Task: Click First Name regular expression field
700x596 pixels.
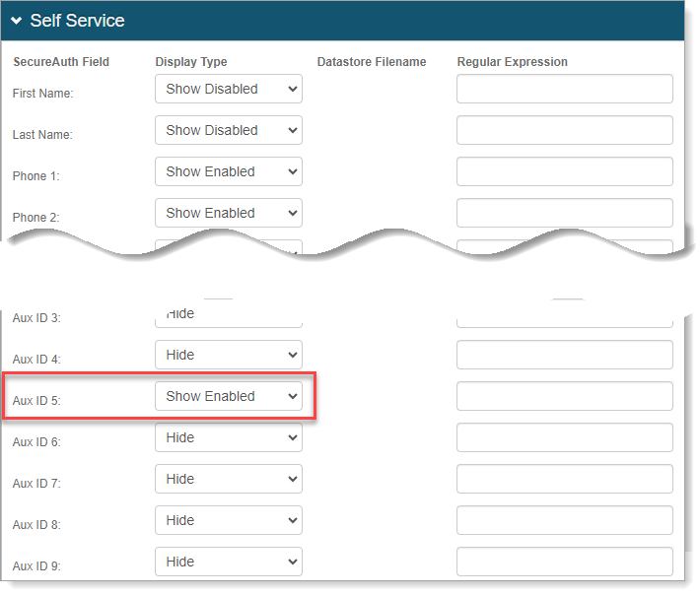Action: [564, 89]
